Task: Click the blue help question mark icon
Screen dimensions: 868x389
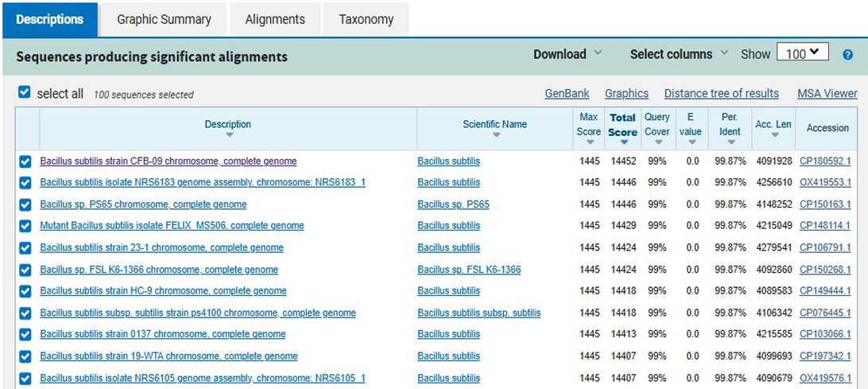Action: [x=847, y=55]
